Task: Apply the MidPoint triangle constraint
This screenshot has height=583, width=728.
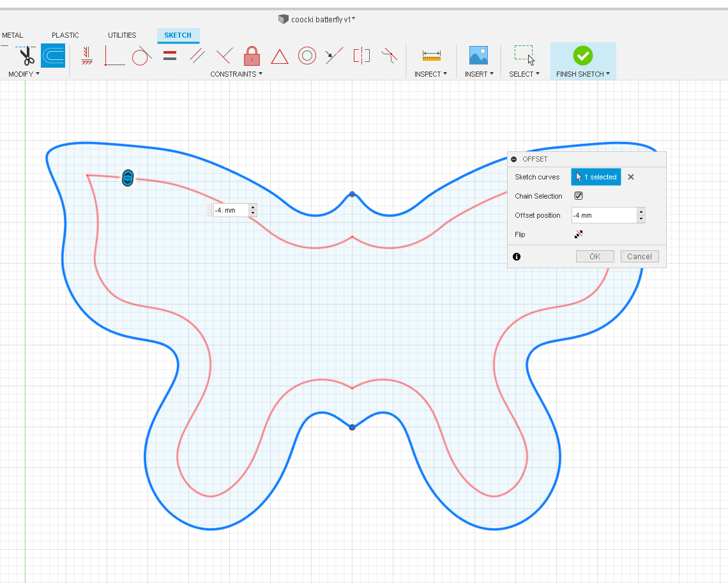Action: [280, 57]
